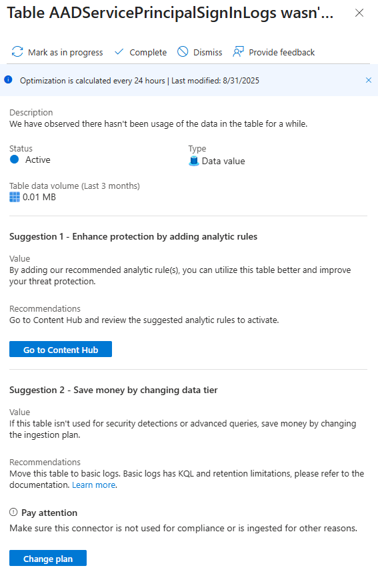The width and height of the screenshot is (378, 588).
Task: Close the recommendation details panel
Action: (359, 13)
